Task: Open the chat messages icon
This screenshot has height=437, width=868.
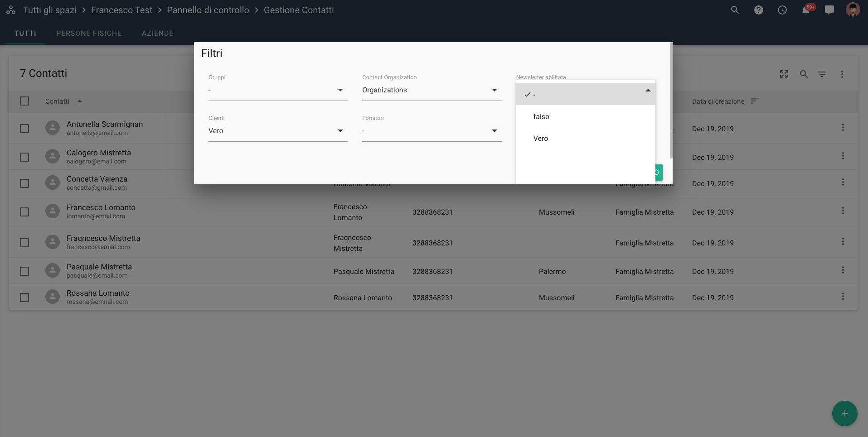Action: [x=829, y=10]
